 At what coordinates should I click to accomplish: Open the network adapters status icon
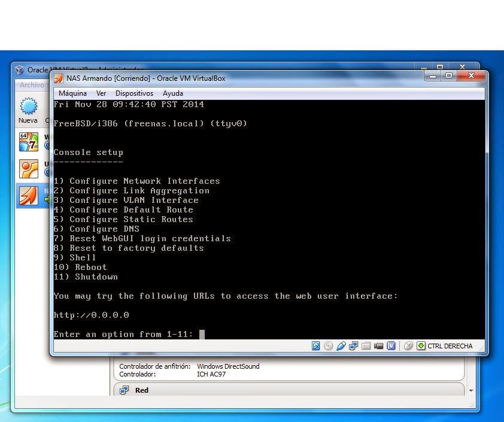tap(353, 346)
